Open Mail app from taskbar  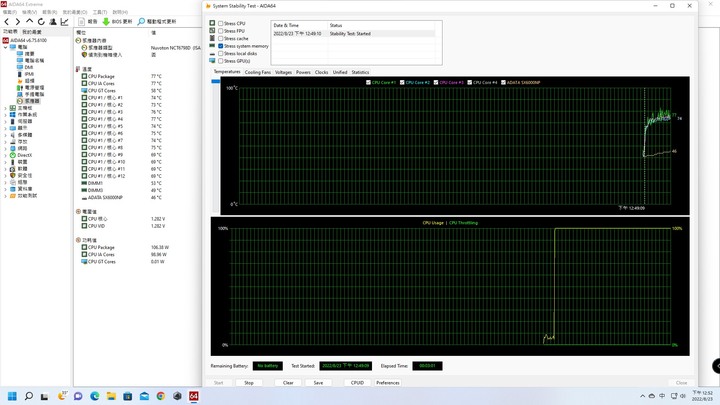(144, 396)
